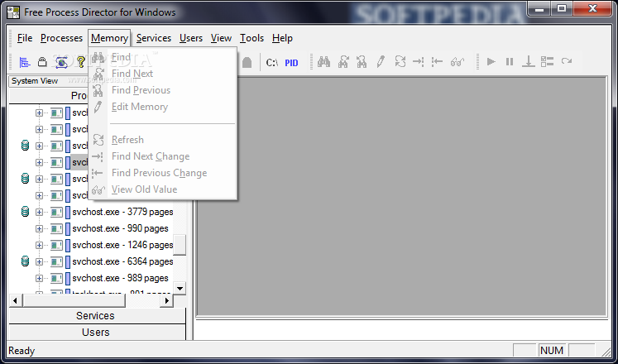Click the grey bell-shaped toolbar icon
Screen dimensions: 618x364
[x=247, y=62]
